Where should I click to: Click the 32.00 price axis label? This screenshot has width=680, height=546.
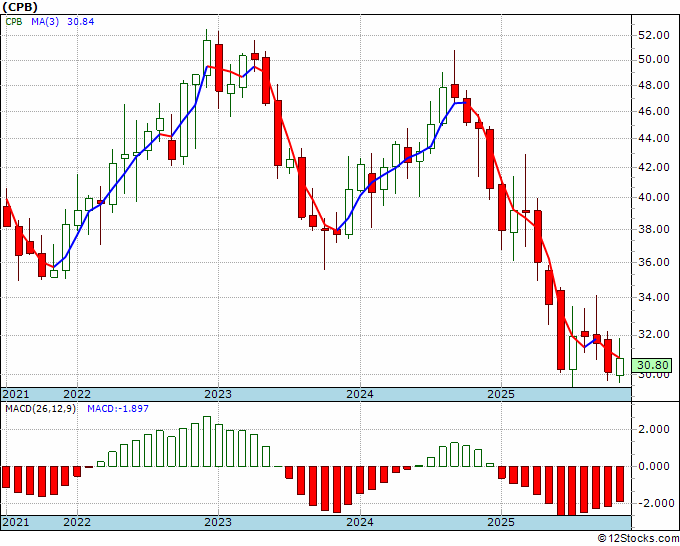pos(653,335)
